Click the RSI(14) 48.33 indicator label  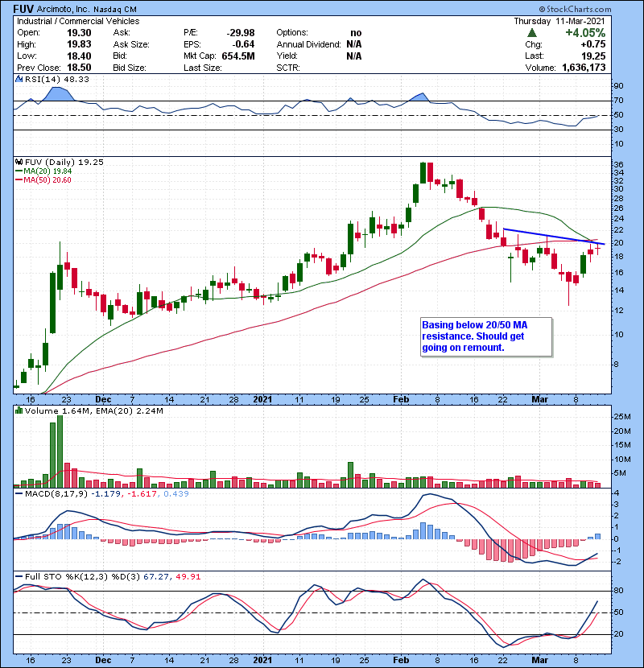57,79
